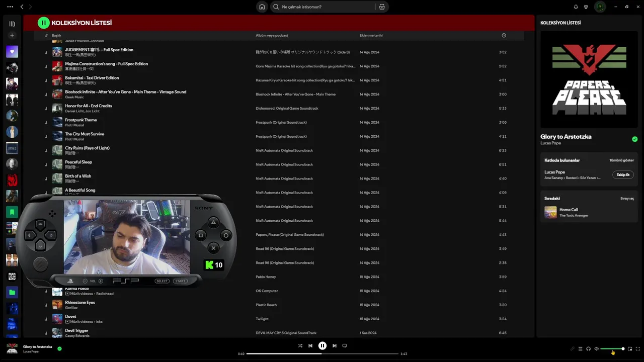Skip to next track
644x362 pixels.
(334, 346)
